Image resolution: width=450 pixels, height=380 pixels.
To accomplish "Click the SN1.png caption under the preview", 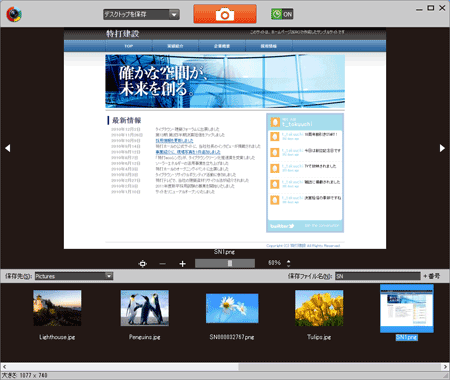I will point(224,252).
